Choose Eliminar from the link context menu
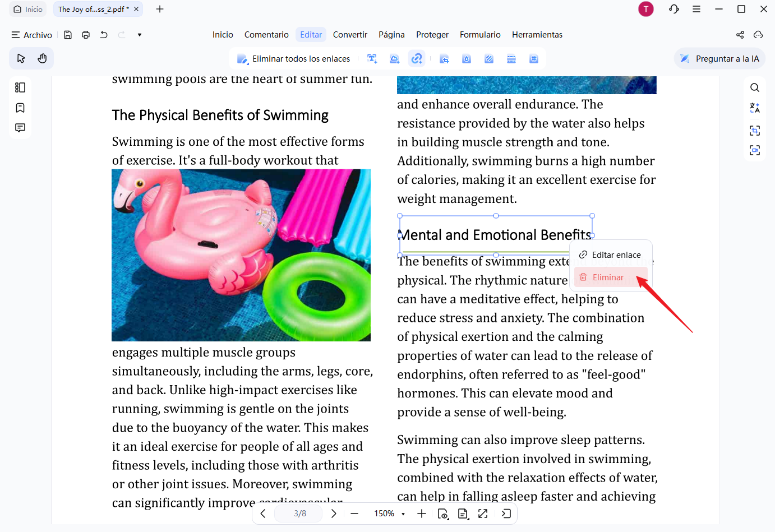Image resolution: width=775 pixels, height=532 pixels. 611,277
